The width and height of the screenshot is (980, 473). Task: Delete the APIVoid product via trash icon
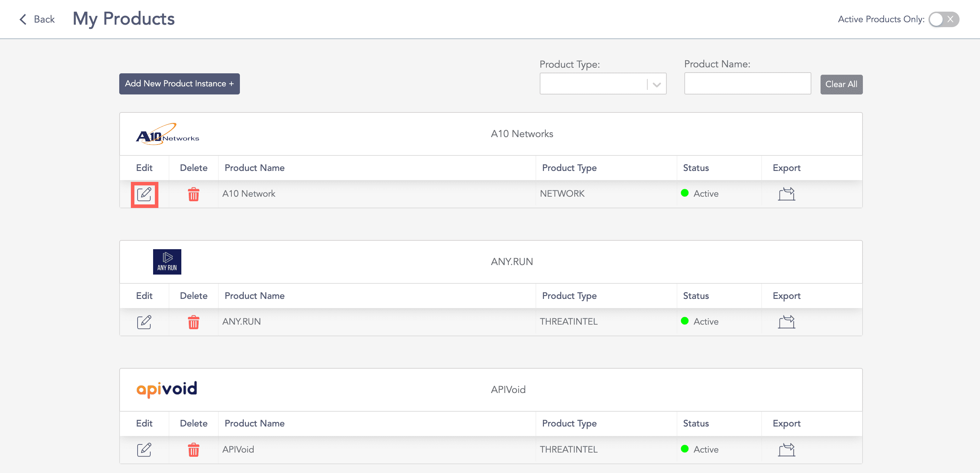coord(193,450)
